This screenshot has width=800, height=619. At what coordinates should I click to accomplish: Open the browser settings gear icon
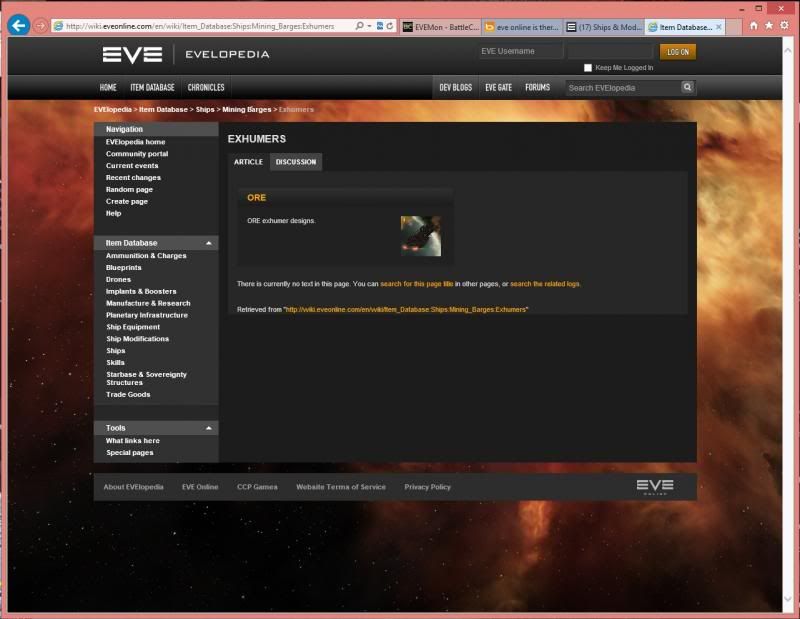coord(784,26)
